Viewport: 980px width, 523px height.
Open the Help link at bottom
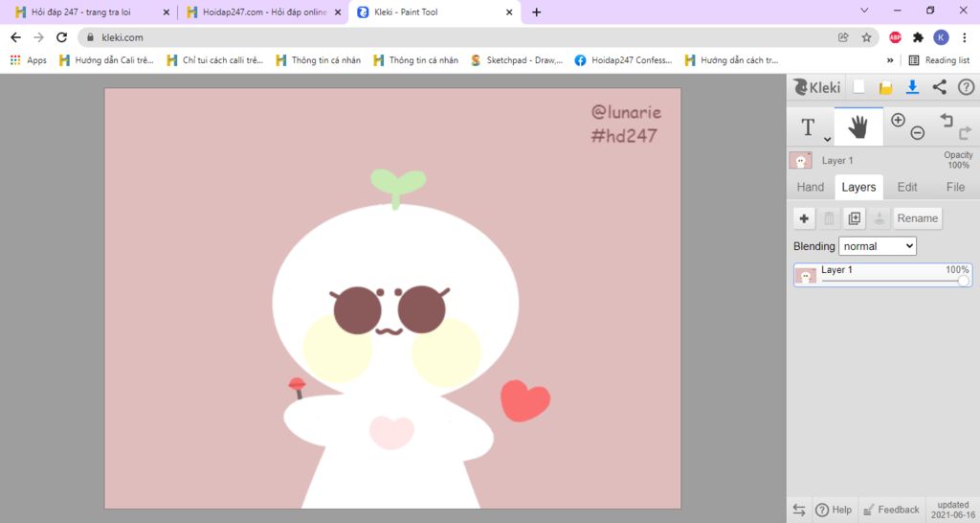(x=834, y=510)
